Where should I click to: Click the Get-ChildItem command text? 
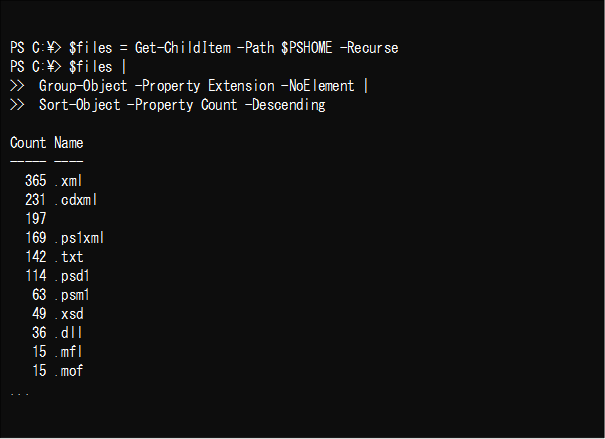[183, 48]
